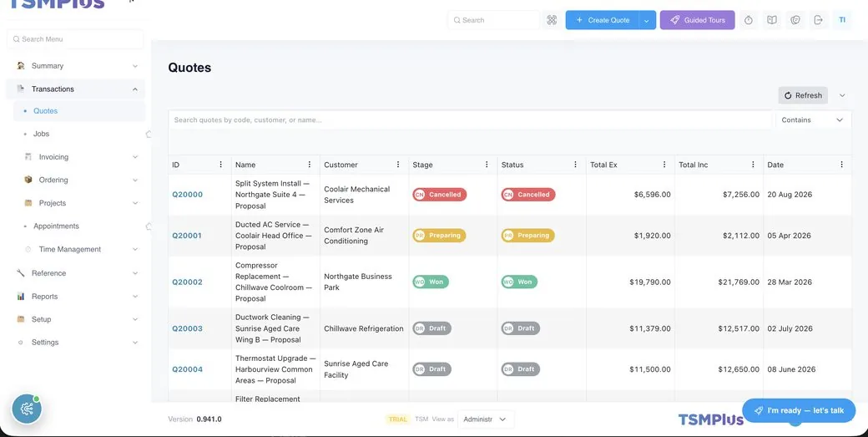Click the Settings cog icon in sidebar

click(21, 343)
